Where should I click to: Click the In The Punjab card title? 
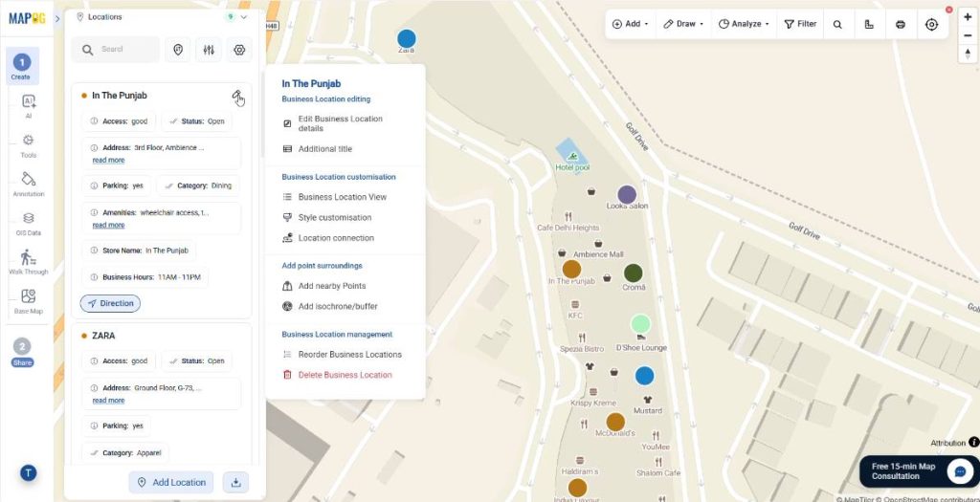coord(120,96)
